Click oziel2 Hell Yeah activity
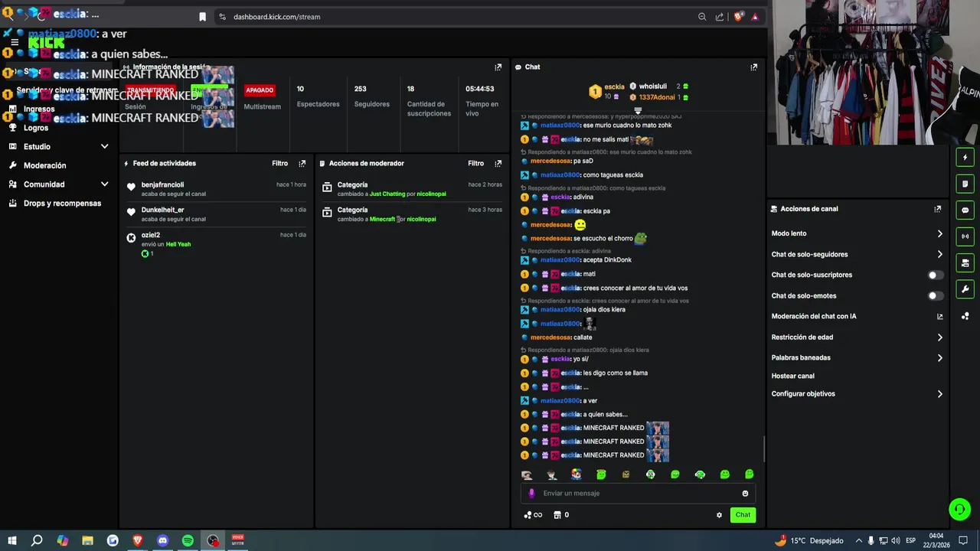 (x=217, y=244)
